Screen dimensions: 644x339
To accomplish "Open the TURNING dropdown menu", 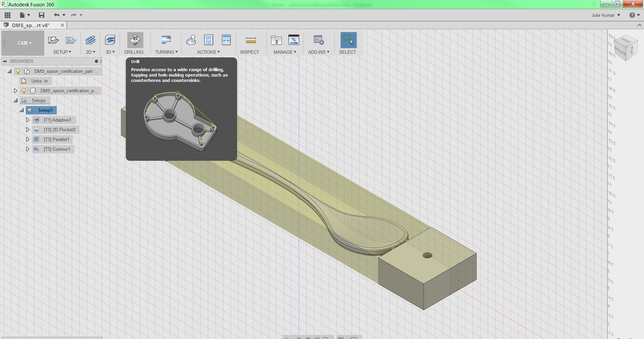I will coord(166,52).
